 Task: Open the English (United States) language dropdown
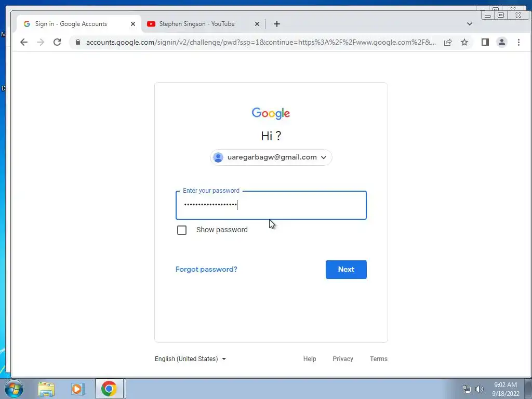tap(190, 359)
